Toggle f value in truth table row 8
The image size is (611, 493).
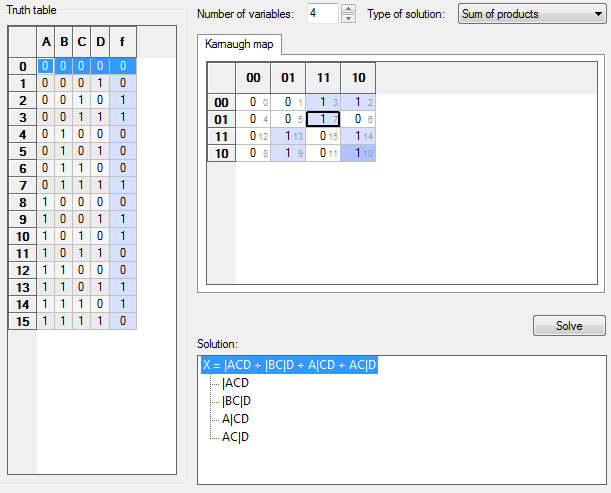(123, 202)
